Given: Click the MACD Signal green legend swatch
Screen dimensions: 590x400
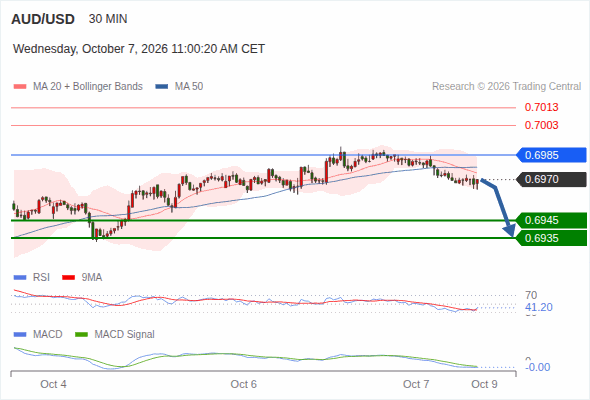Looking at the screenshot, I should [x=81, y=335].
